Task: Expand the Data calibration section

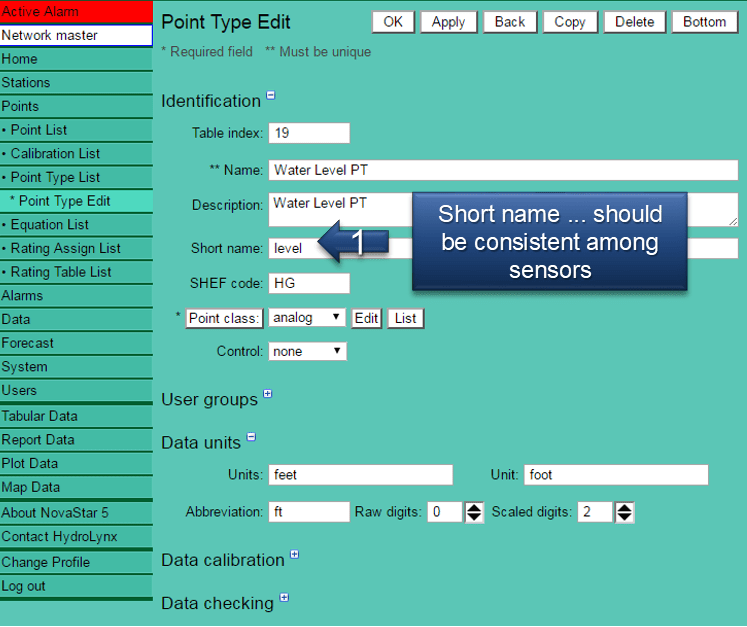Action: click(295, 555)
